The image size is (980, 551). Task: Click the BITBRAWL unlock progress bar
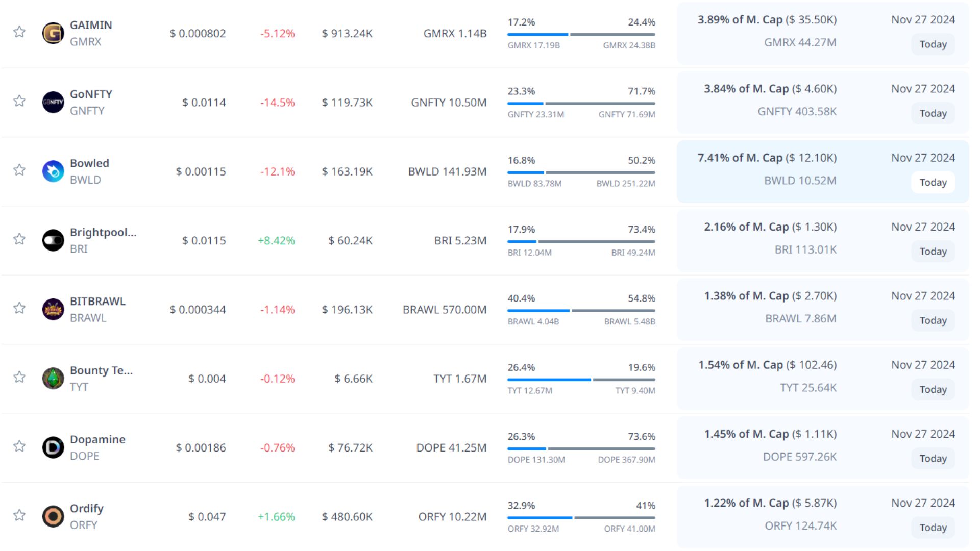pyautogui.click(x=581, y=310)
